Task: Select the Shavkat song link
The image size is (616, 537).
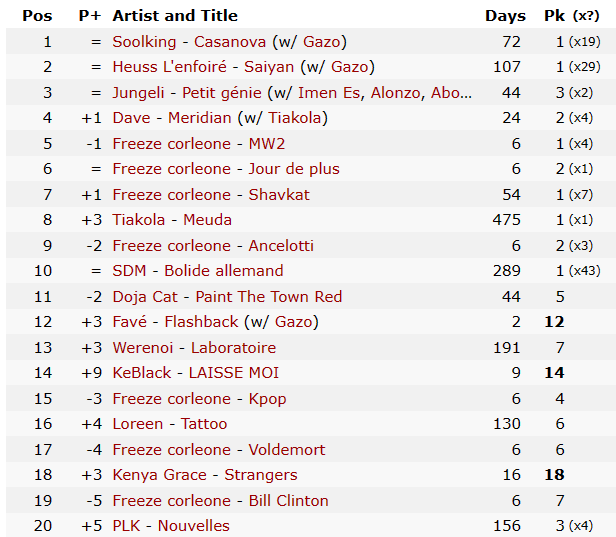Action: click(279, 195)
